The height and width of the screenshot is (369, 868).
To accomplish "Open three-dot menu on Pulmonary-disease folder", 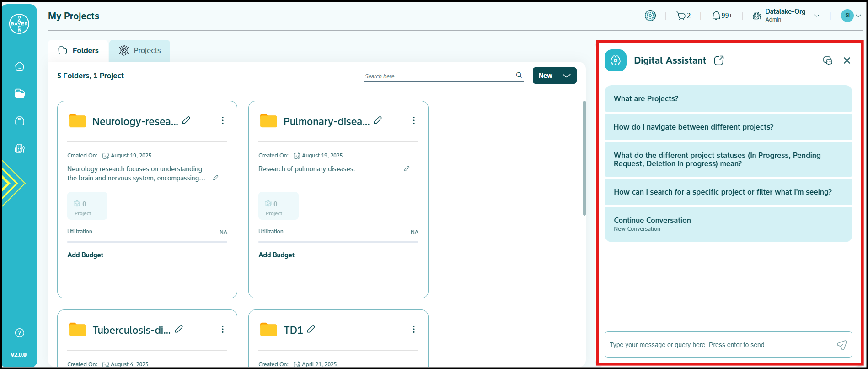I will coord(414,120).
